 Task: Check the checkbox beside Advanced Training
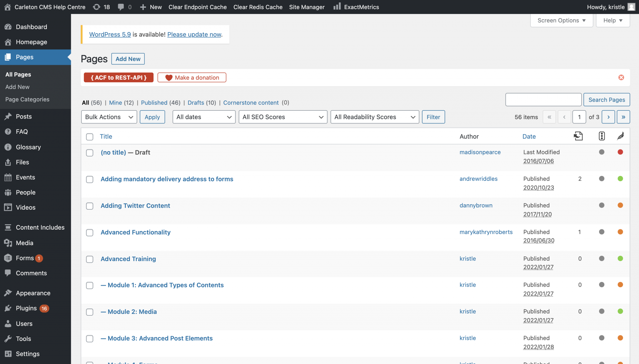click(90, 259)
